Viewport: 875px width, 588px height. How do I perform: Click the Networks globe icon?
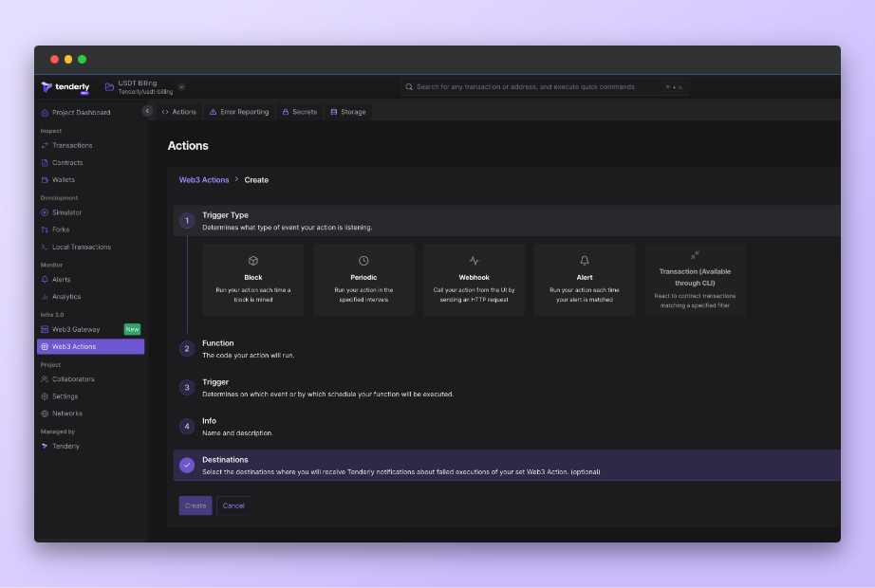click(x=45, y=413)
